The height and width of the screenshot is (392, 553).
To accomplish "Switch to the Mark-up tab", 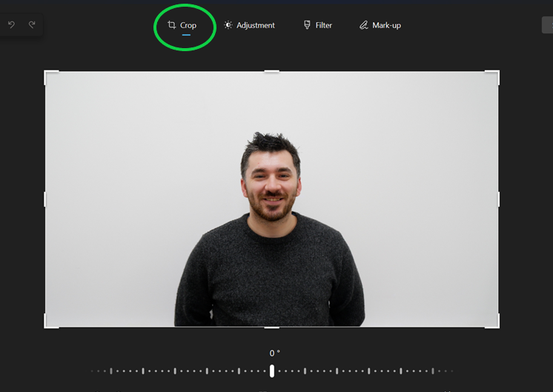I will pos(380,25).
